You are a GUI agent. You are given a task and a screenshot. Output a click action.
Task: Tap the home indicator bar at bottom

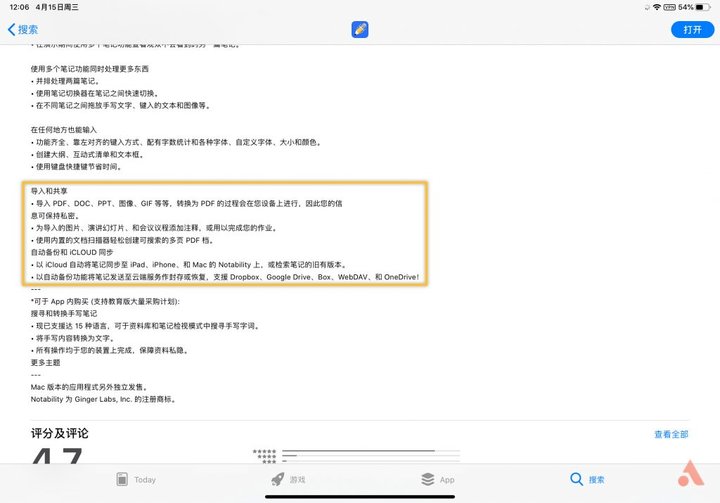360,497
